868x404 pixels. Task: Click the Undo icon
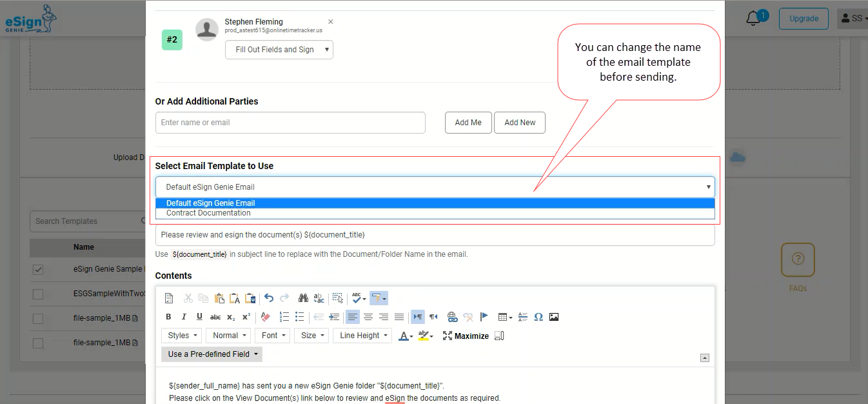pos(269,298)
